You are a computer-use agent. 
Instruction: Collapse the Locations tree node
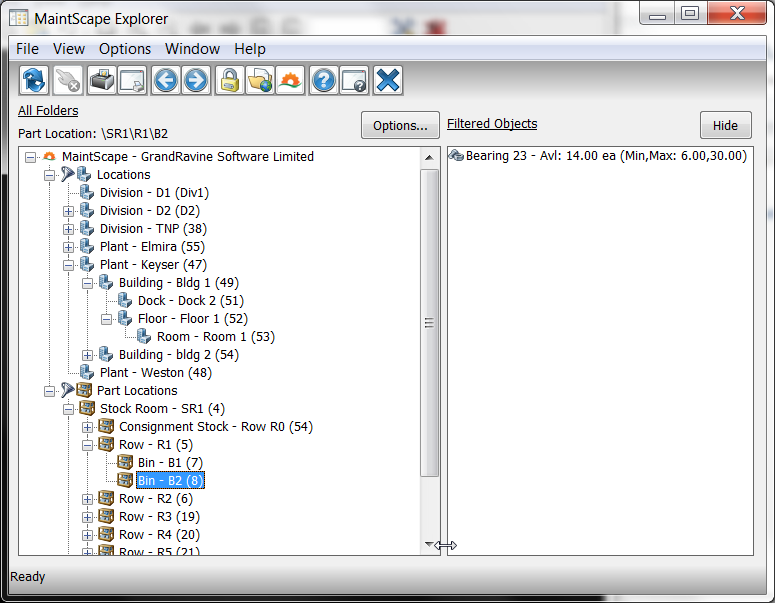click(49, 175)
